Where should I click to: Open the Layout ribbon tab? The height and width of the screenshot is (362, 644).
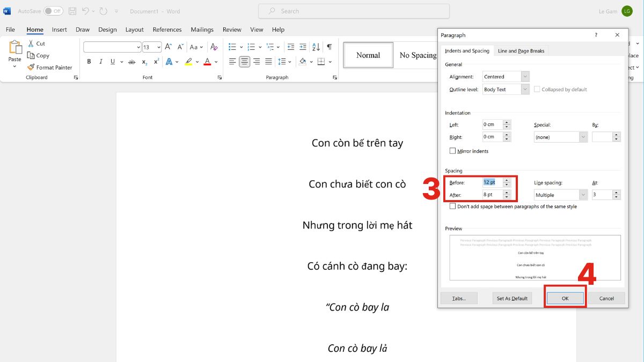(135, 29)
